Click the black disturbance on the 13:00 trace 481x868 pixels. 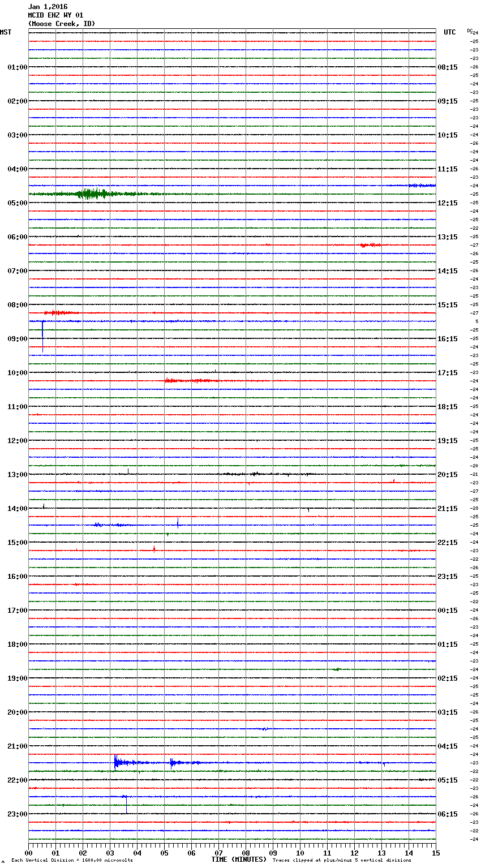[x=255, y=474]
